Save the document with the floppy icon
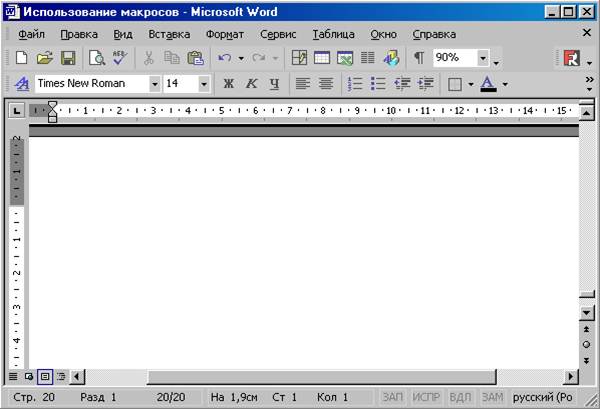 (x=68, y=59)
